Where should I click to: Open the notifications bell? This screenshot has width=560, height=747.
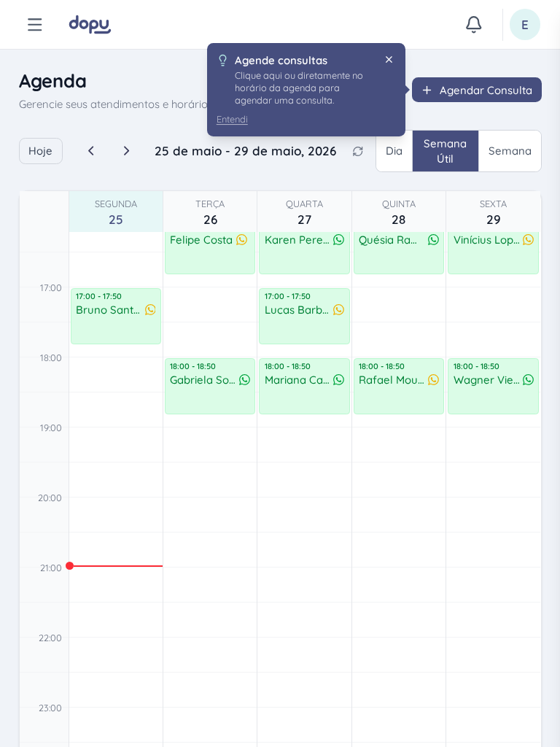tap(473, 24)
